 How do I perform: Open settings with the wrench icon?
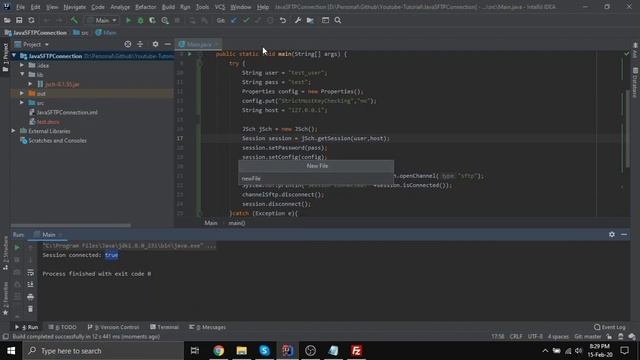(298, 20)
